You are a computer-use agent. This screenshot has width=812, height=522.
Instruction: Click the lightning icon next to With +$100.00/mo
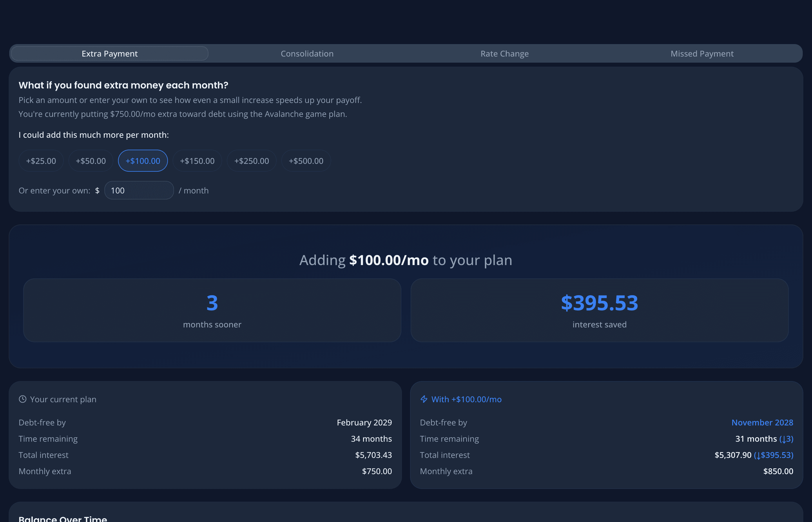pyautogui.click(x=424, y=399)
